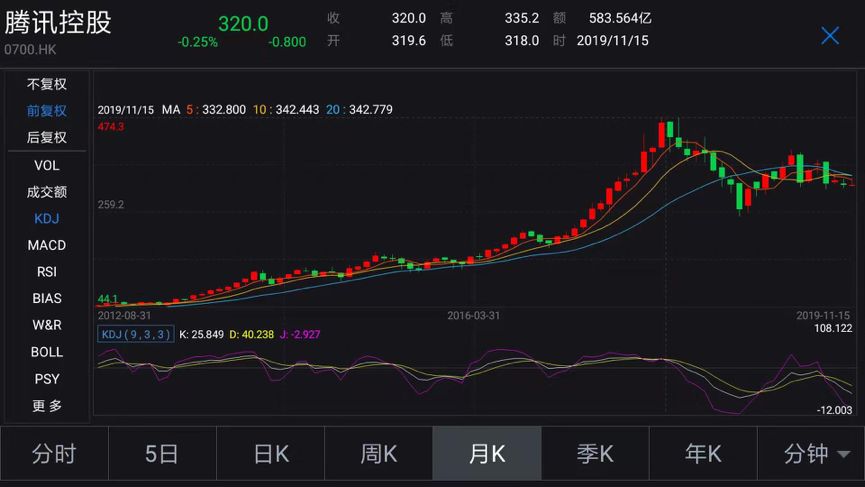Switch to 日K daily candlestick tab
Image resolution: width=865 pixels, height=487 pixels.
[x=270, y=454]
